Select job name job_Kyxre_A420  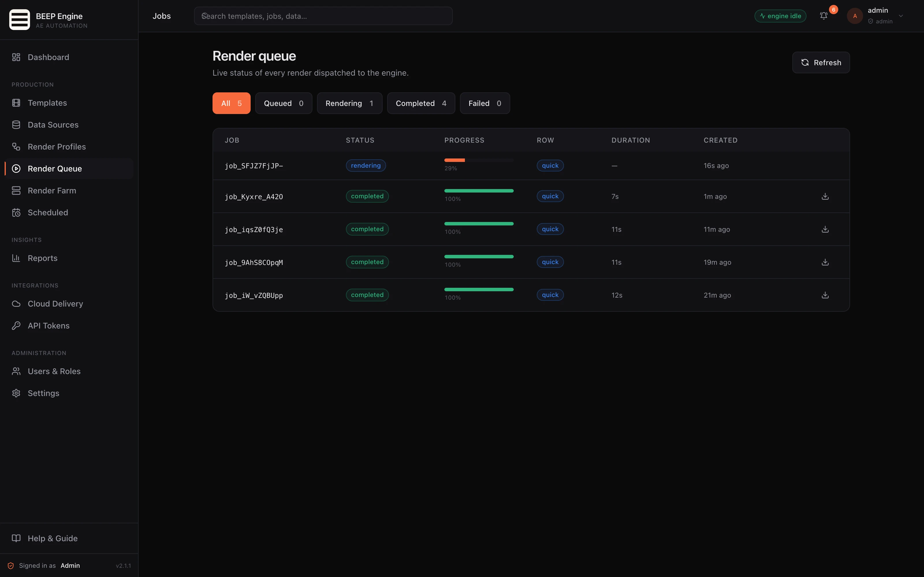(254, 197)
